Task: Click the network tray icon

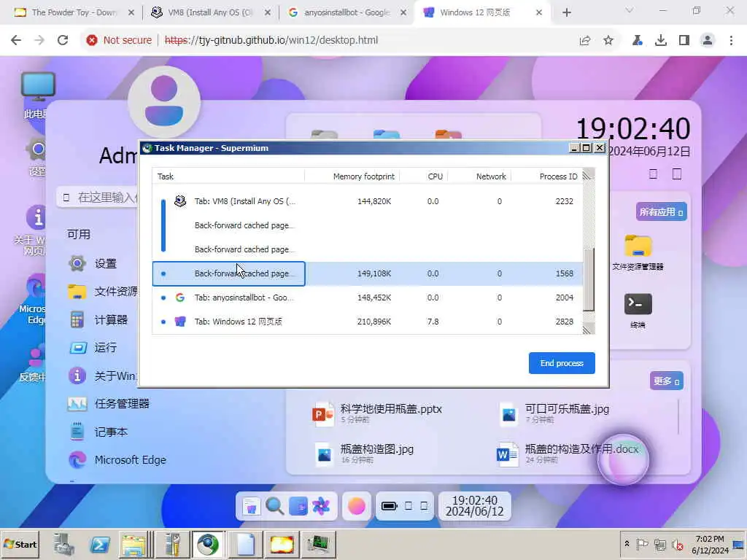Action: click(x=659, y=544)
